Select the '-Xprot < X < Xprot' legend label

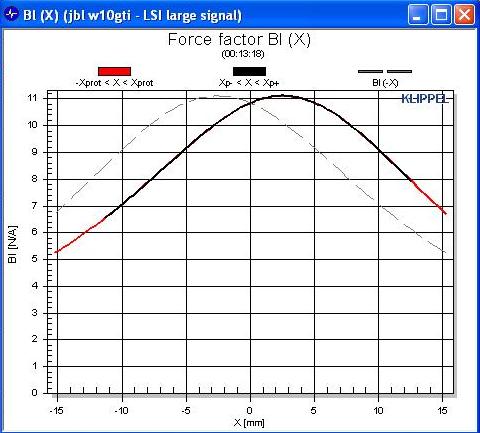(x=114, y=83)
